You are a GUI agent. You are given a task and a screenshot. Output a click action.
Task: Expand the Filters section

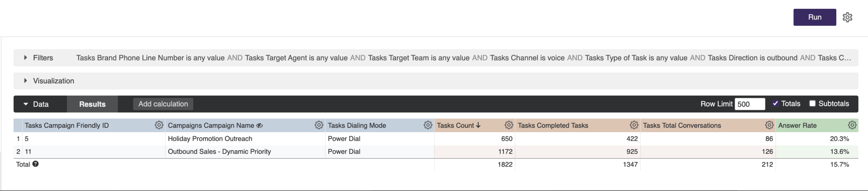[x=26, y=58]
